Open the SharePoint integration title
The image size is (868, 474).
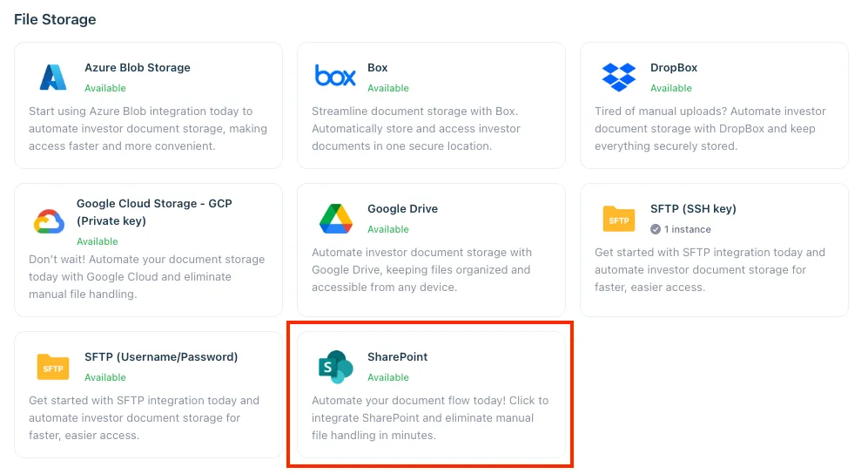(x=398, y=356)
